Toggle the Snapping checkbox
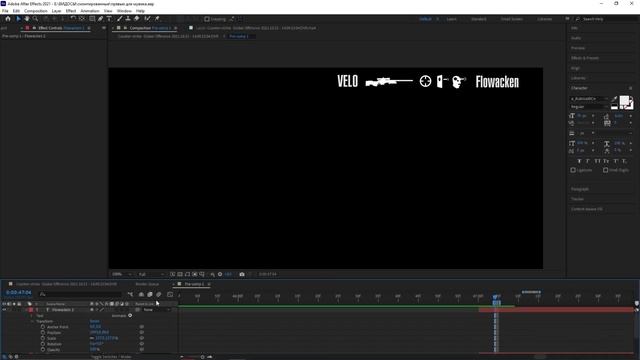 (207, 19)
